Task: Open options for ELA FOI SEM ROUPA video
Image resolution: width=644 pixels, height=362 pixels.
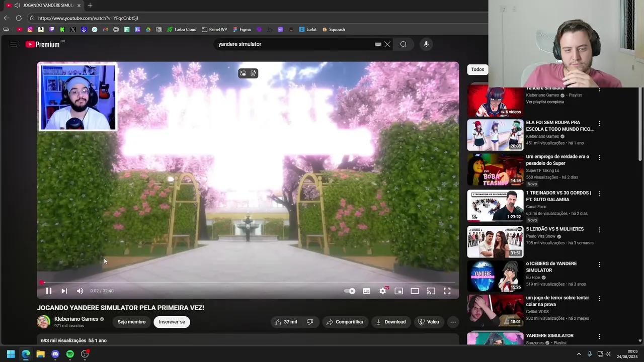Action: coord(599,123)
